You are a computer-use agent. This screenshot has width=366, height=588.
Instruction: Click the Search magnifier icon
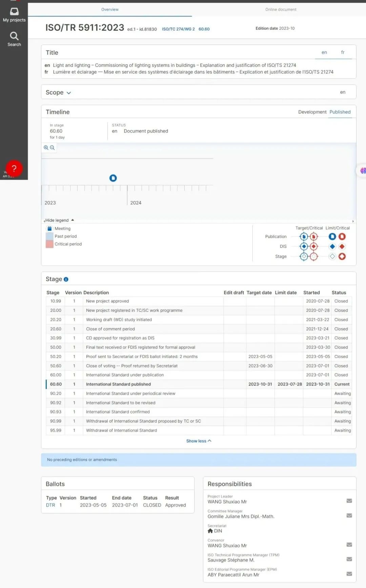14,36
